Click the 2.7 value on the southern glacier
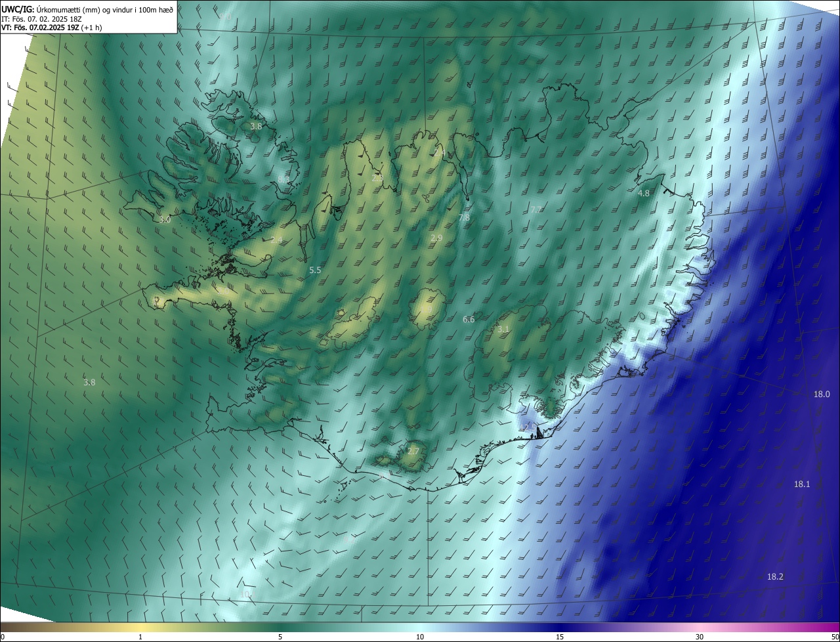The height and width of the screenshot is (642, 840). point(413,451)
